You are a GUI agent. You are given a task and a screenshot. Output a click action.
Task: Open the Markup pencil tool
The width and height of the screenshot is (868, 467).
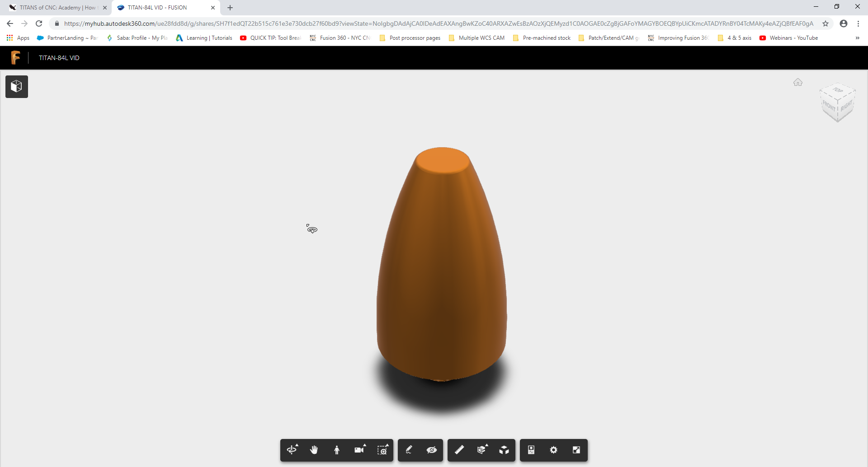coord(409,450)
